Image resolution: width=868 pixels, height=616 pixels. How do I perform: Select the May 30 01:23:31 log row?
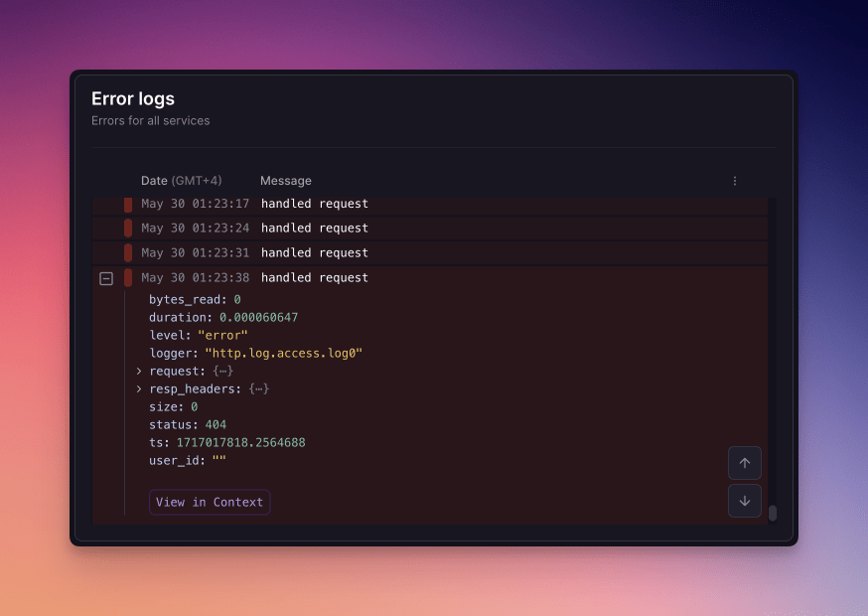point(430,252)
